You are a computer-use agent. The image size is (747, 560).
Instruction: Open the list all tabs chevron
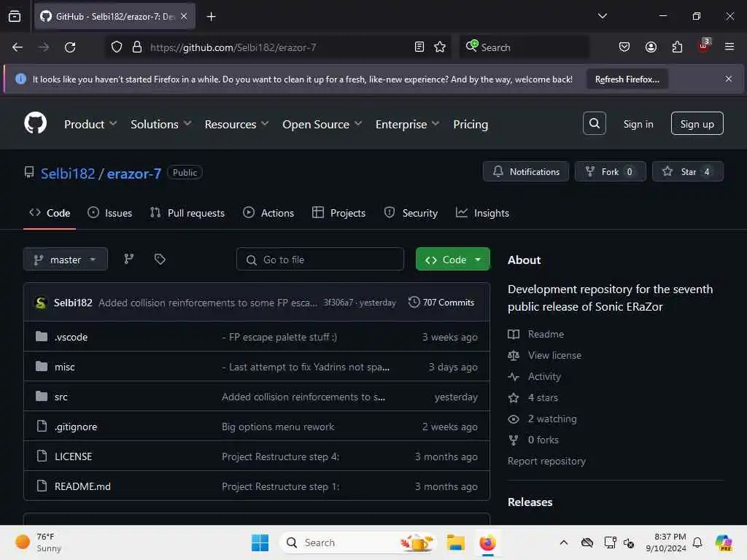[x=602, y=16]
